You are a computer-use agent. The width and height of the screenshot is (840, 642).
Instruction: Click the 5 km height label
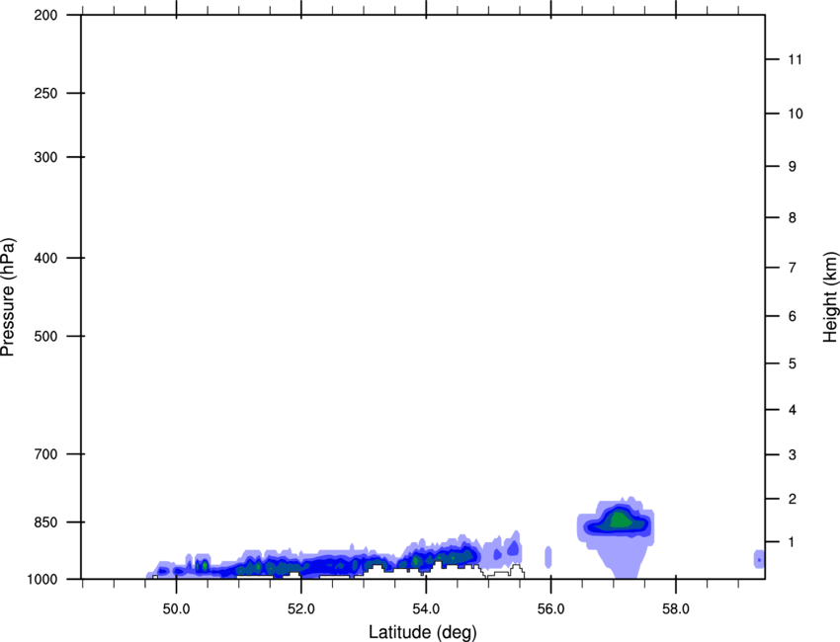(793, 364)
